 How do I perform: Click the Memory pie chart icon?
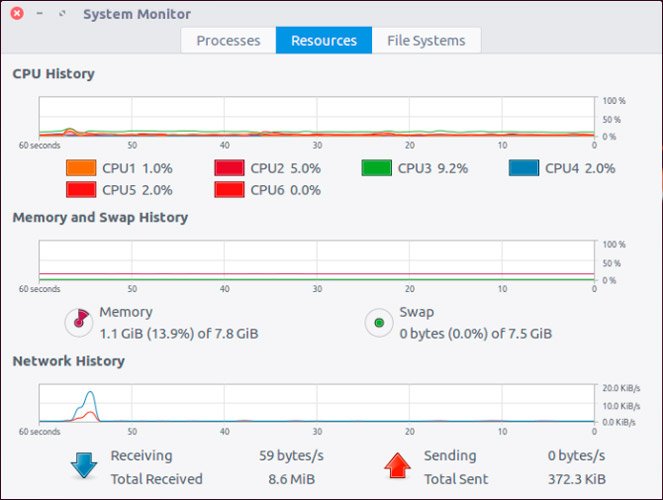(79, 322)
